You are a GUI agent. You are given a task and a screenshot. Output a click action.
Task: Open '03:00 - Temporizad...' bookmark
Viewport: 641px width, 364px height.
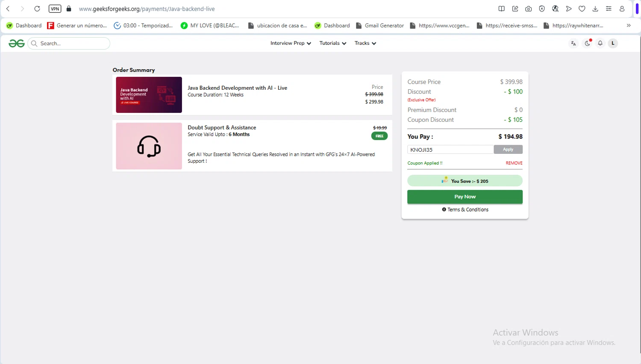click(143, 26)
